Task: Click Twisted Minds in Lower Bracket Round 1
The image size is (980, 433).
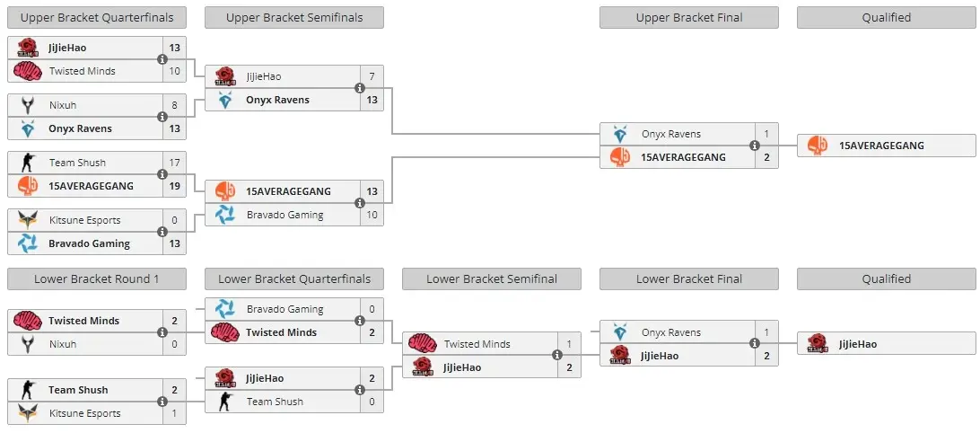Action: (x=84, y=321)
